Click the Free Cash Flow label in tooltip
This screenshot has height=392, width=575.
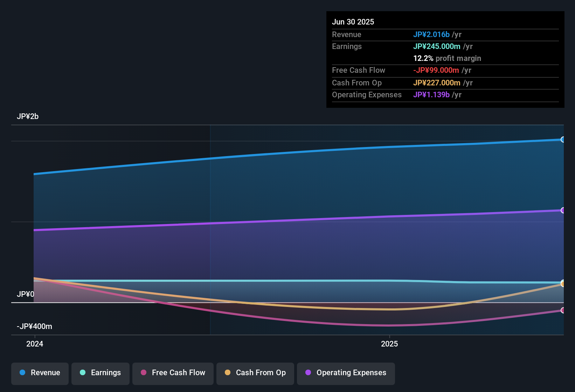359,70
